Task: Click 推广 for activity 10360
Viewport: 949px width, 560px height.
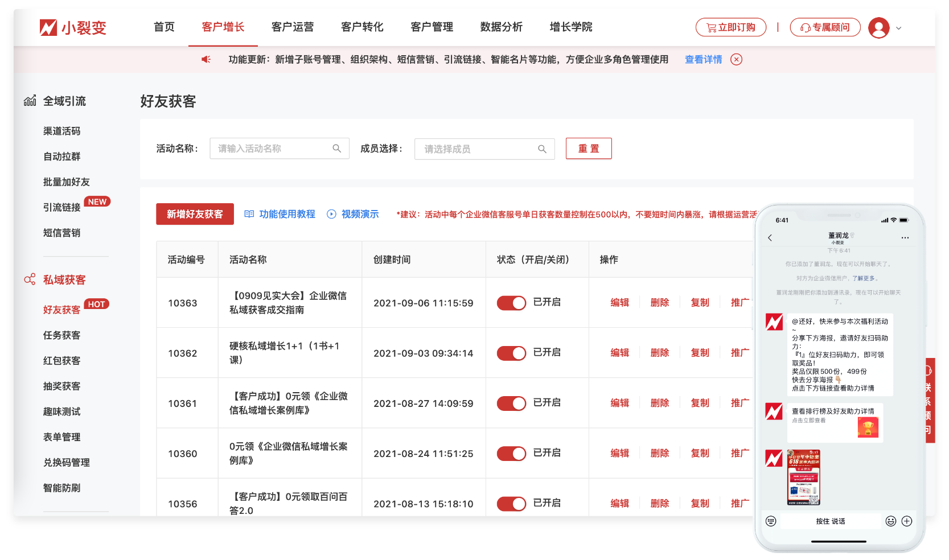Action: point(740,453)
